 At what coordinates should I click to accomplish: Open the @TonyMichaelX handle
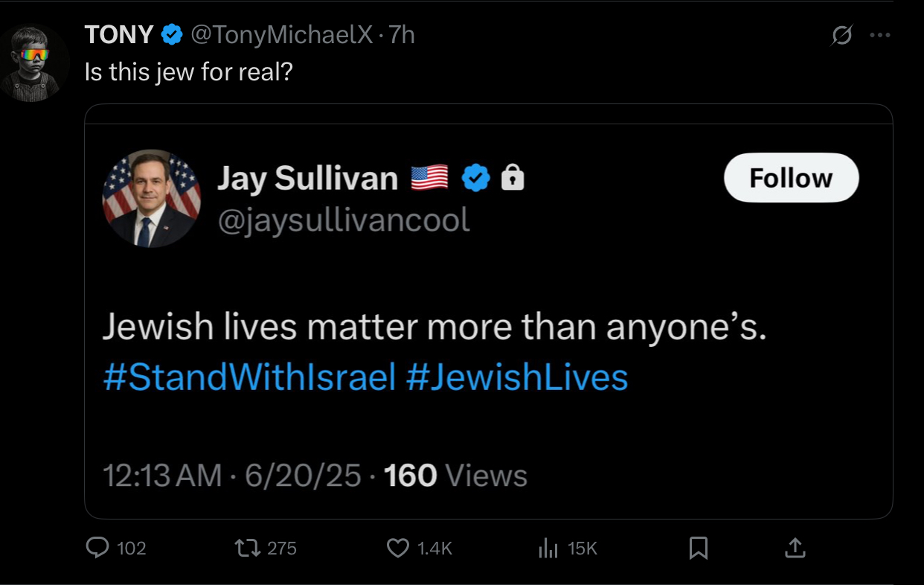point(283,35)
